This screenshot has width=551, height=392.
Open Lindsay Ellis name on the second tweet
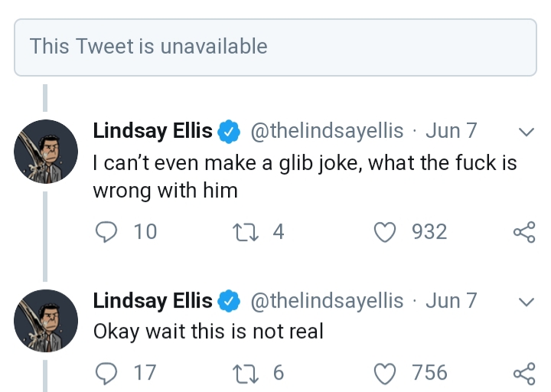click(152, 301)
